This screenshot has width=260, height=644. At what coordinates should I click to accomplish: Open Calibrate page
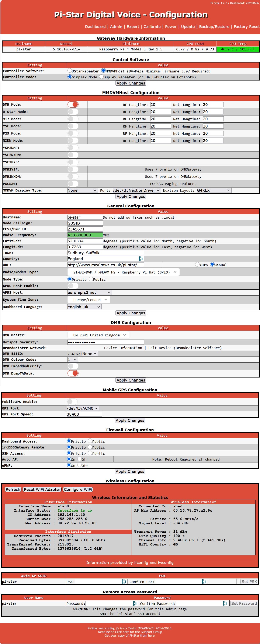(x=152, y=26)
